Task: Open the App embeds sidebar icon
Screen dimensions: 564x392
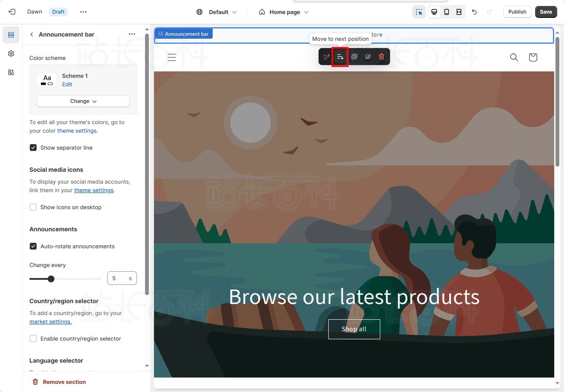Action: [x=11, y=72]
